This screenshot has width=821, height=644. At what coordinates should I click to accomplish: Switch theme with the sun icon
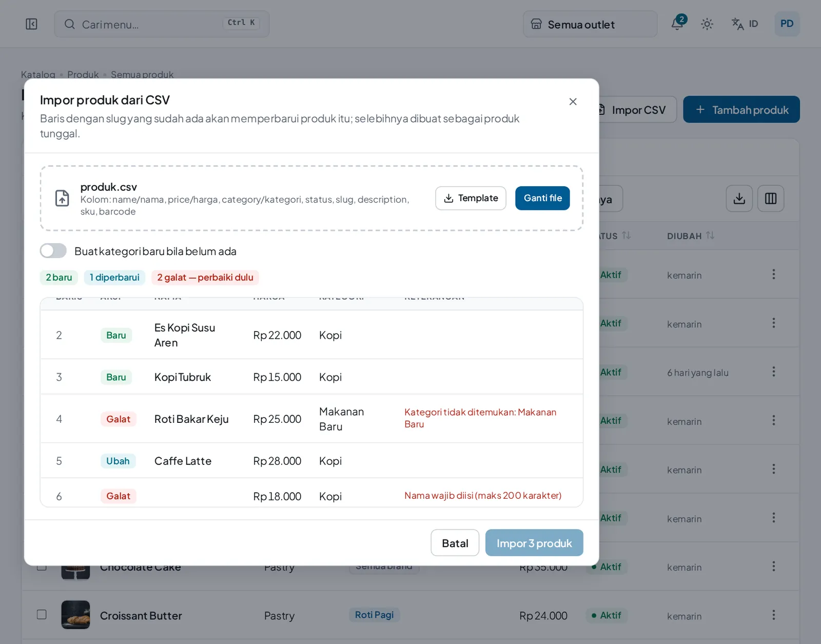coord(707,24)
